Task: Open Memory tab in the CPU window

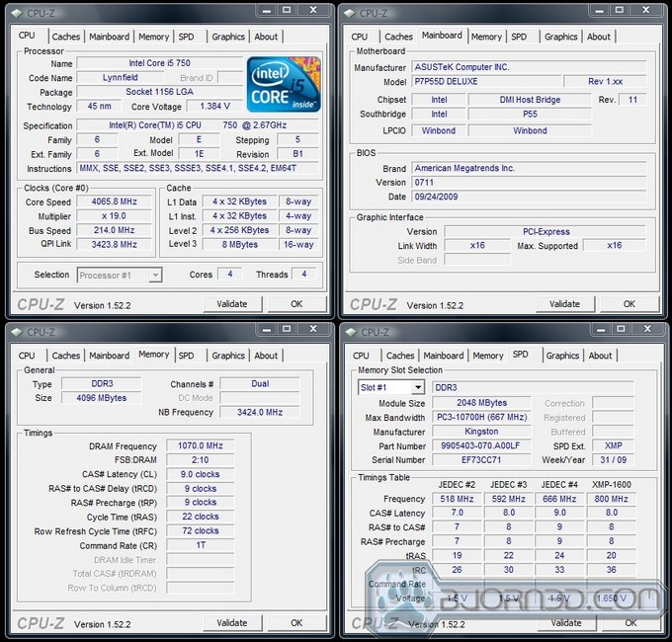Action: [x=154, y=37]
